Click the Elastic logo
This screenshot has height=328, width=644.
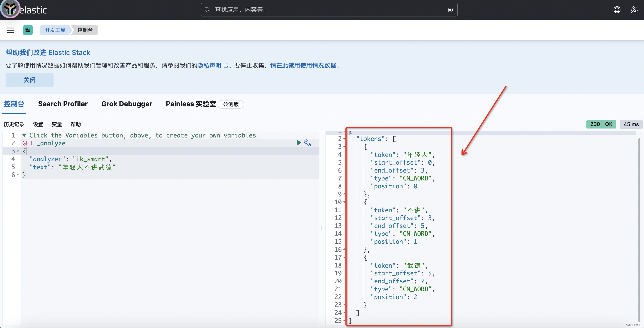24,10
